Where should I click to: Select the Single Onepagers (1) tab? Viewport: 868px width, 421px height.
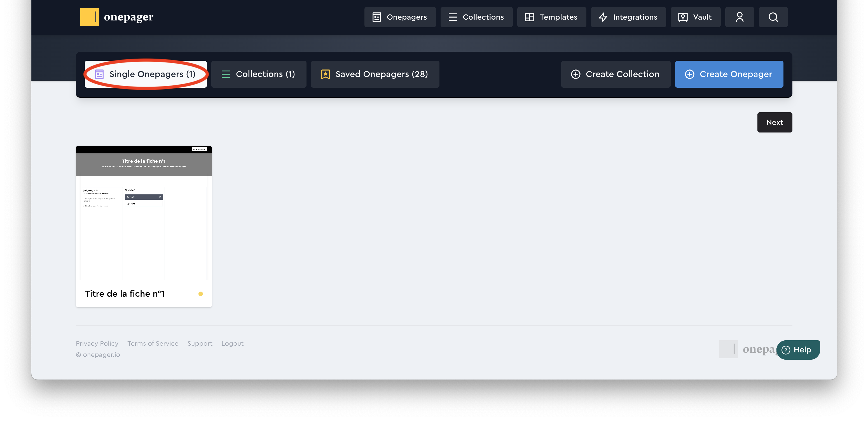point(146,74)
